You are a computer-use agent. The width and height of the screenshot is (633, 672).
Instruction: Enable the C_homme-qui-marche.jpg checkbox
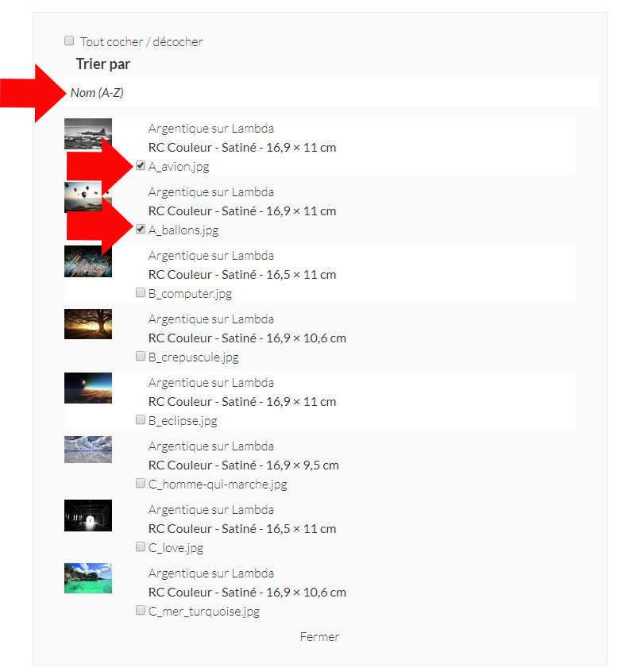pos(141,483)
